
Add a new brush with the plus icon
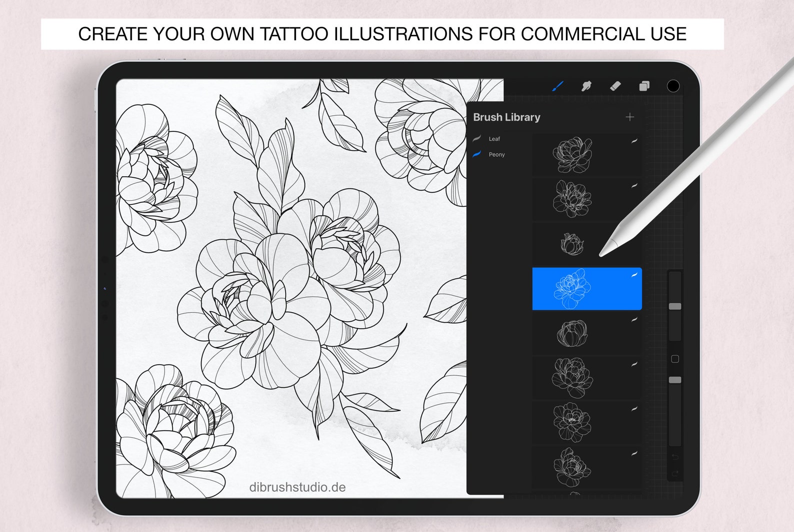click(x=629, y=117)
